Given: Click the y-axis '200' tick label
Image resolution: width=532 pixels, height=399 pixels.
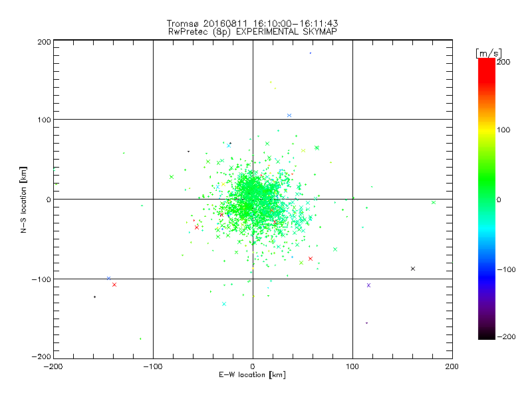Looking at the screenshot, I should tap(44, 42).
